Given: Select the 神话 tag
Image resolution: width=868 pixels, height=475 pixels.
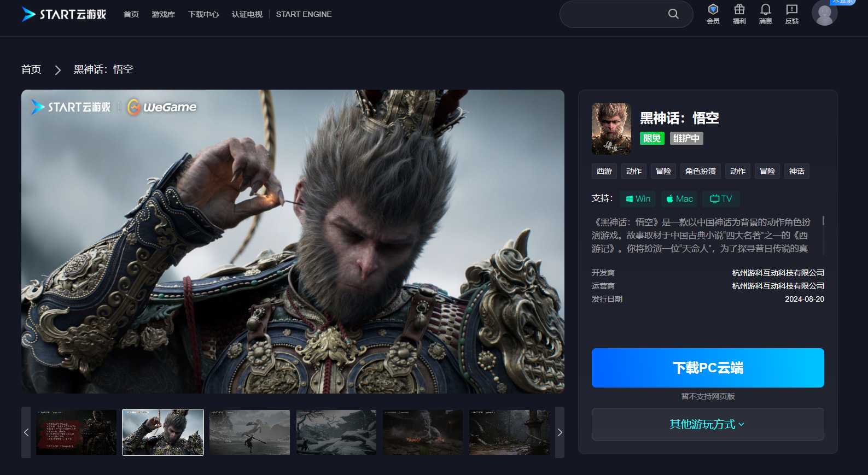Looking at the screenshot, I should pyautogui.click(x=797, y=171).
